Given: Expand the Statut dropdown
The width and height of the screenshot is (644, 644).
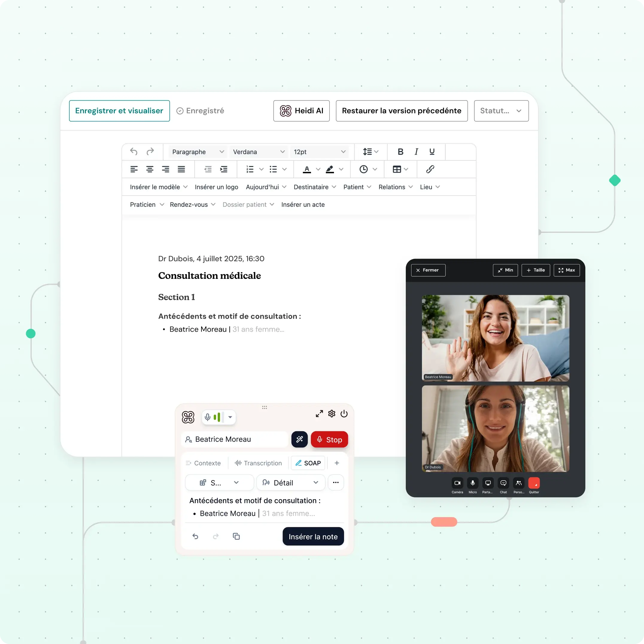Looking at the screenshot, I should pos(501,111).
